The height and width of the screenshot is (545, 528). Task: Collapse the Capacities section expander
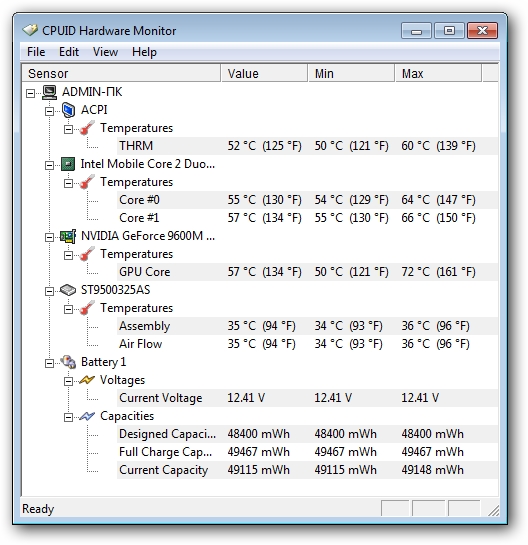(x=69, y=417)
